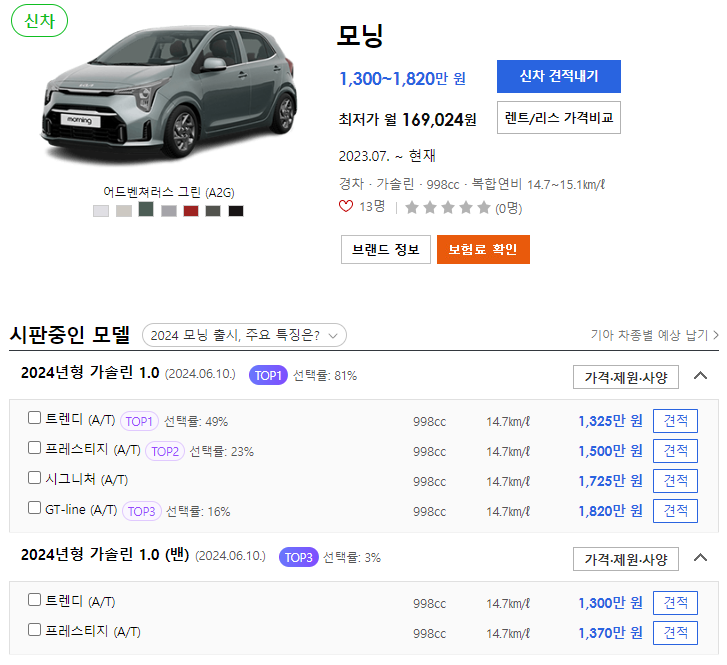Click the TOP3 tag on GT-line row
Screen dimensions: 727x665
[141, 511]
